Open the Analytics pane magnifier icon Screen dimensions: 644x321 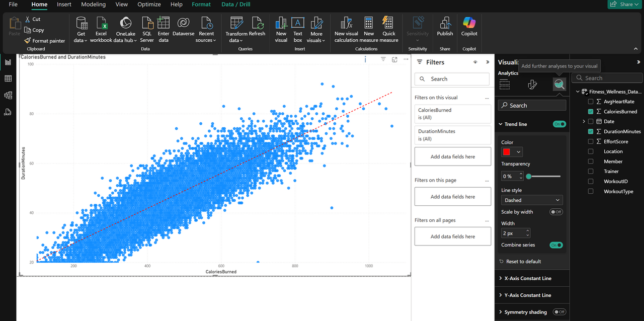[559, 85]
